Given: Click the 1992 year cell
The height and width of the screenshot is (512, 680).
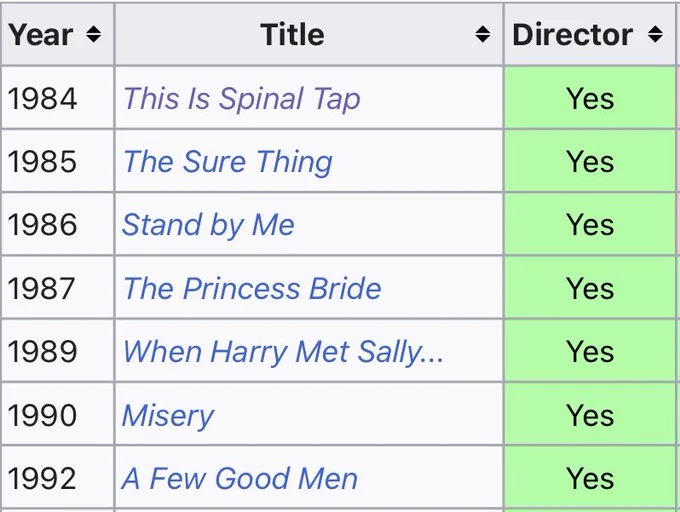Looking at the screenshot, I should [x=58, y=477].
